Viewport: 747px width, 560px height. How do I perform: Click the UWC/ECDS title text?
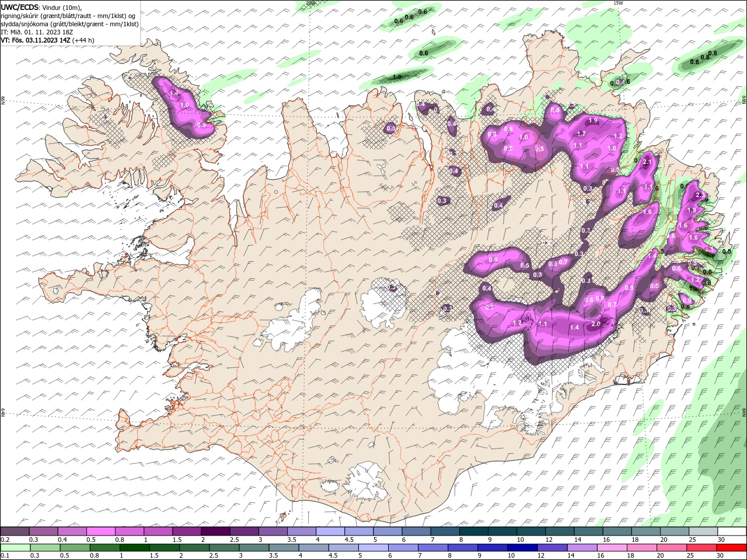(20, 7)
